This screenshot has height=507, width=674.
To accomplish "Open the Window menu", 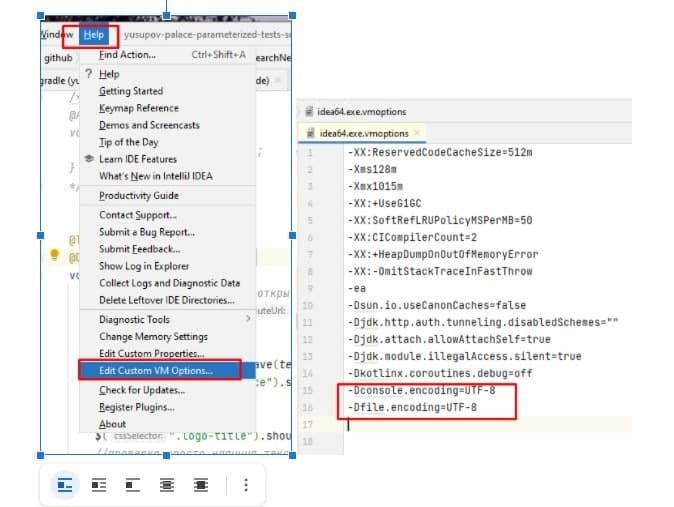I will tap(57, 35).
